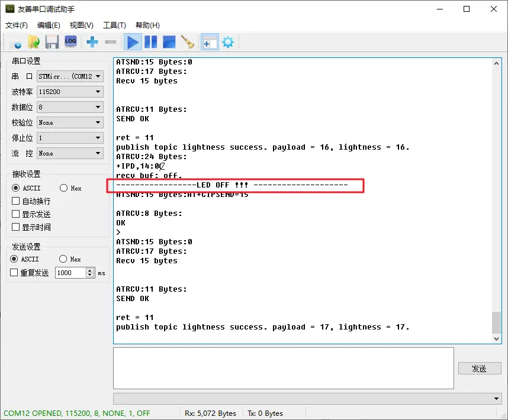Click the 发送 send button
The image size is (508, 420).
tap(480, 369)
